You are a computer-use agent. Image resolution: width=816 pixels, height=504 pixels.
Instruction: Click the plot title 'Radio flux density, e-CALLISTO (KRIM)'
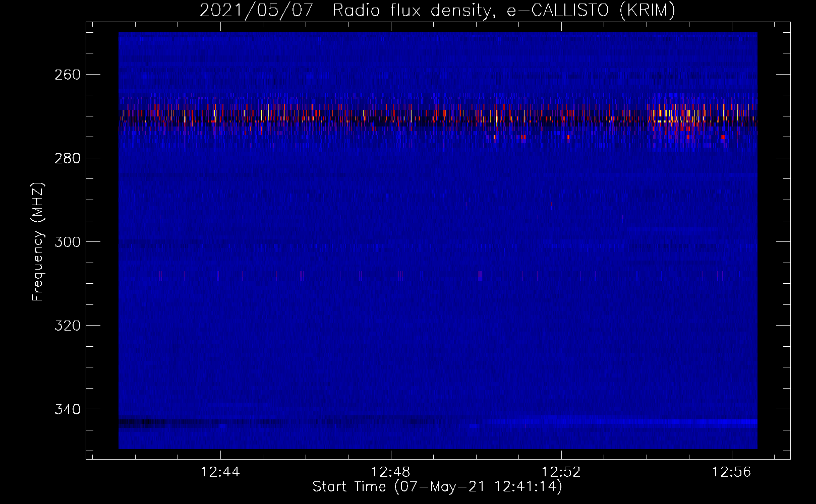(x=504, y=10)
